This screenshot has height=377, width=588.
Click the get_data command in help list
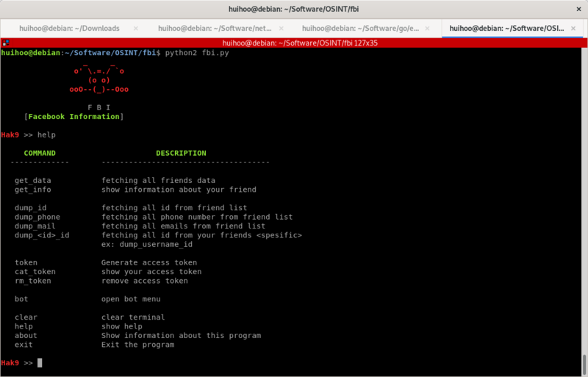click(x=32, y=180)
